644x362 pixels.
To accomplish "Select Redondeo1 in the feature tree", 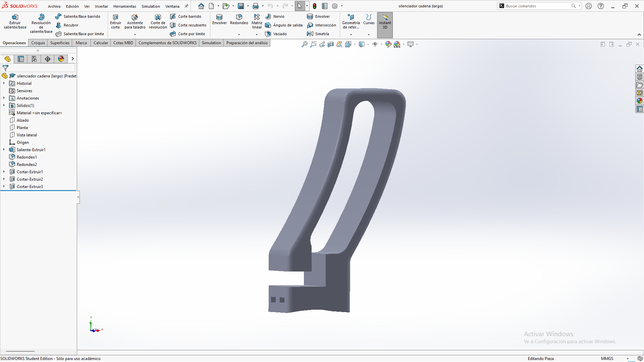I will coord(26,157).
